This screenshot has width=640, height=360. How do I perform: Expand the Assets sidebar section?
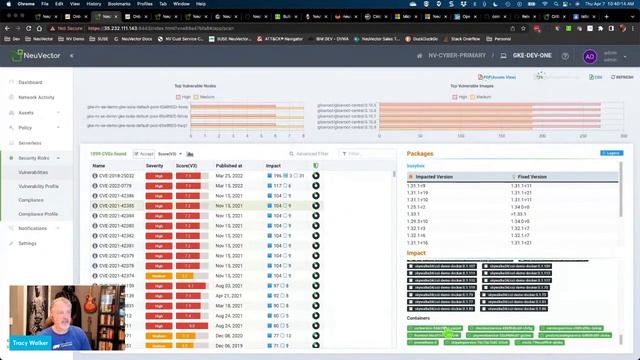[58, 112]
